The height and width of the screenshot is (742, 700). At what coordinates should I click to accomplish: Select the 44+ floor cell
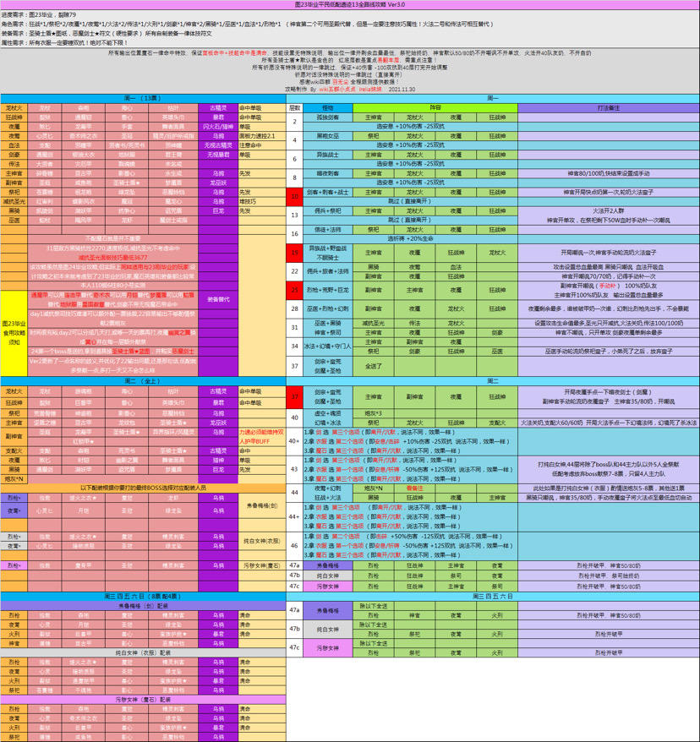(294, 516)
